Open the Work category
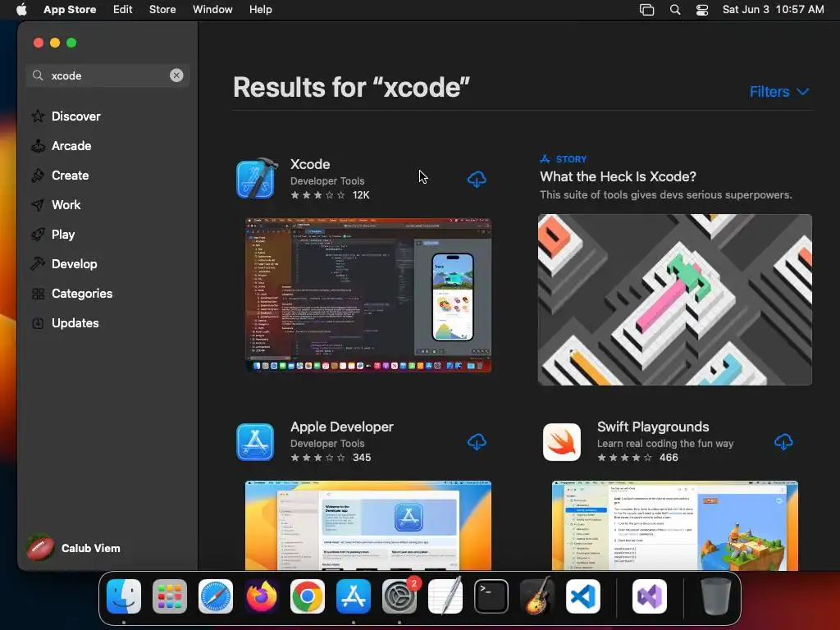Image resolution: width=840 pixels, height=630 pixels. point(66,204)
